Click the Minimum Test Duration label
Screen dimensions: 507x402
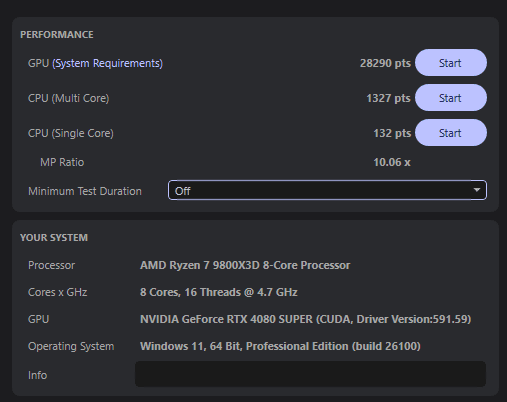(x=85, y=191)
